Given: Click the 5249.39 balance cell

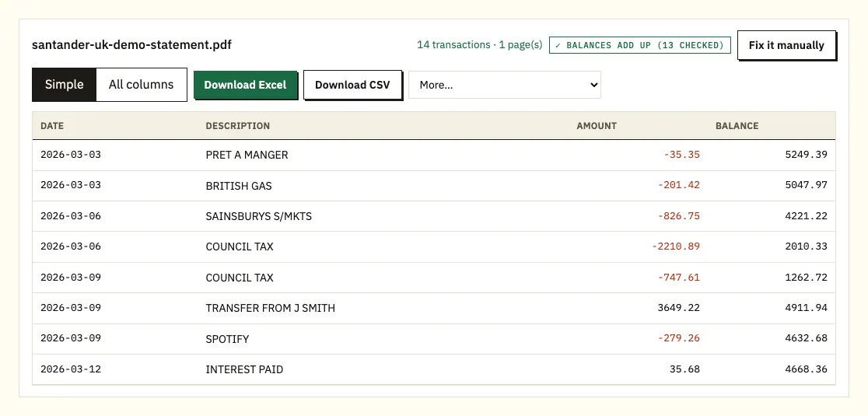Looking at the screenshot, I should click(806, 155).
